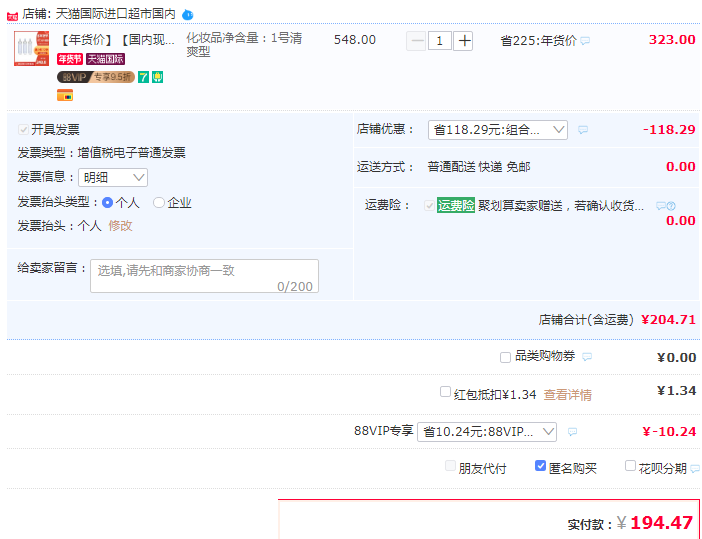Click the 88VIP 专享9.5折 badge
702x539 pixels.
pos(96,77)
